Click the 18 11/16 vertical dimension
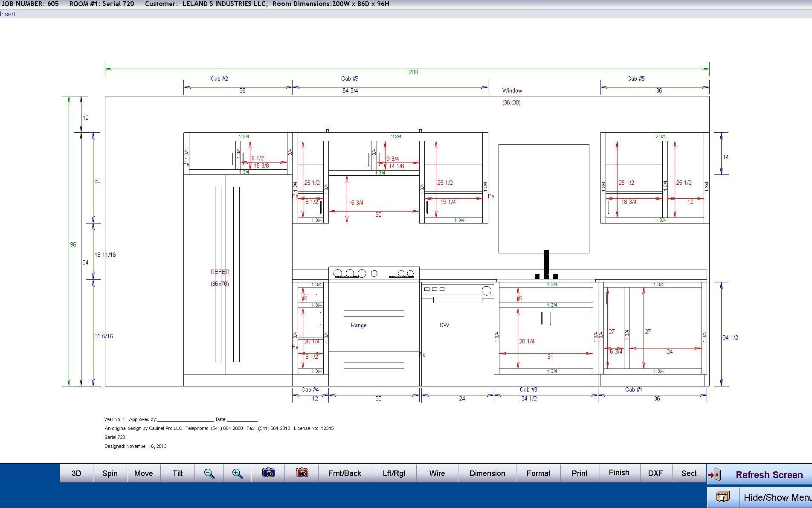 tap(105, 255)
